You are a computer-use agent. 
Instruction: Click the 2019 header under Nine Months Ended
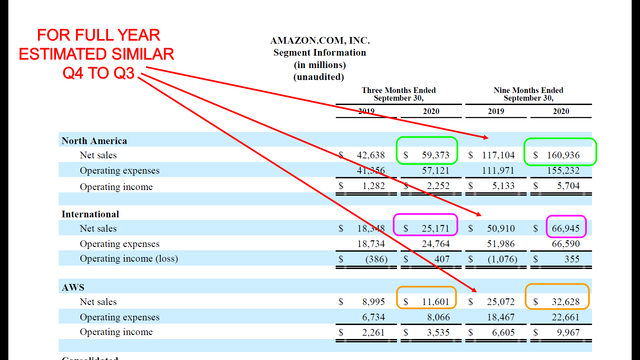(x=496, y=111)
